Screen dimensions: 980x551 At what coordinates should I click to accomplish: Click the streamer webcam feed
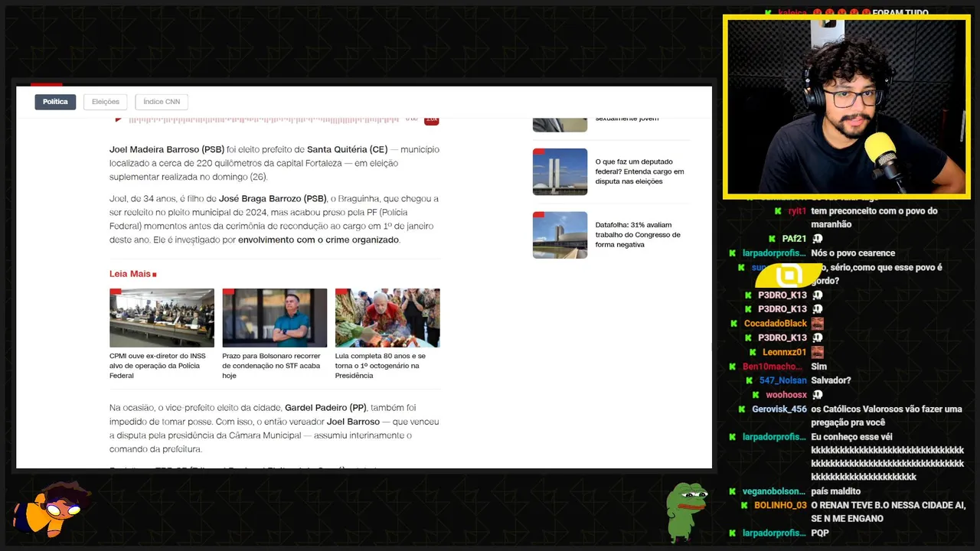(846, 107)
